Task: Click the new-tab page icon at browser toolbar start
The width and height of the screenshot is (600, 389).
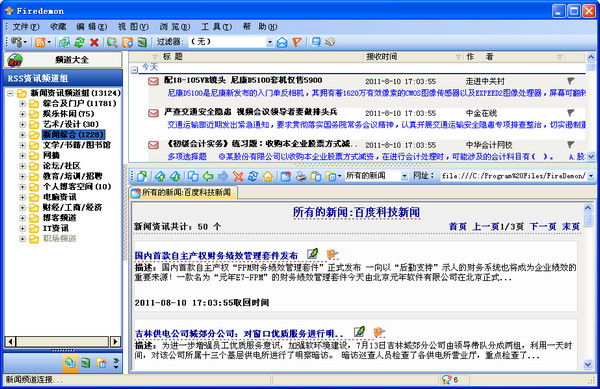Action: [x=142, y=176]
